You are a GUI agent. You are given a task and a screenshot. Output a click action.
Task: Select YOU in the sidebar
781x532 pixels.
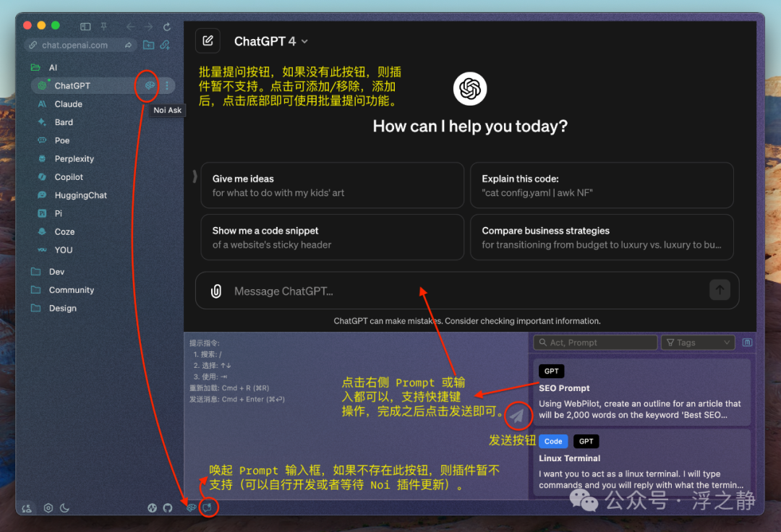[63, 250]
